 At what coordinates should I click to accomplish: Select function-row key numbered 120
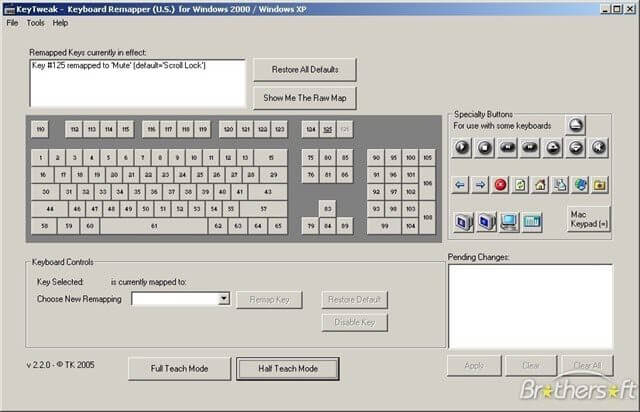click(x=228, y=129)
